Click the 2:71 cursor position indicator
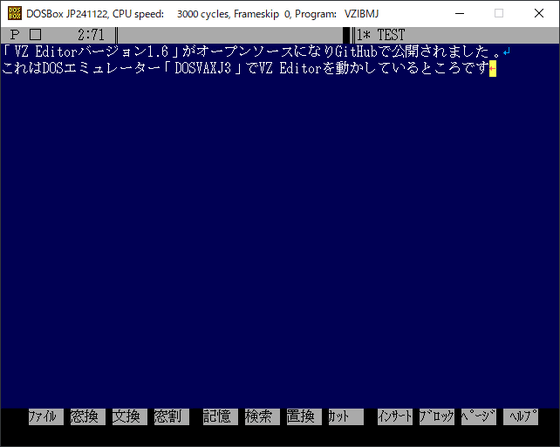 point(91,35)
